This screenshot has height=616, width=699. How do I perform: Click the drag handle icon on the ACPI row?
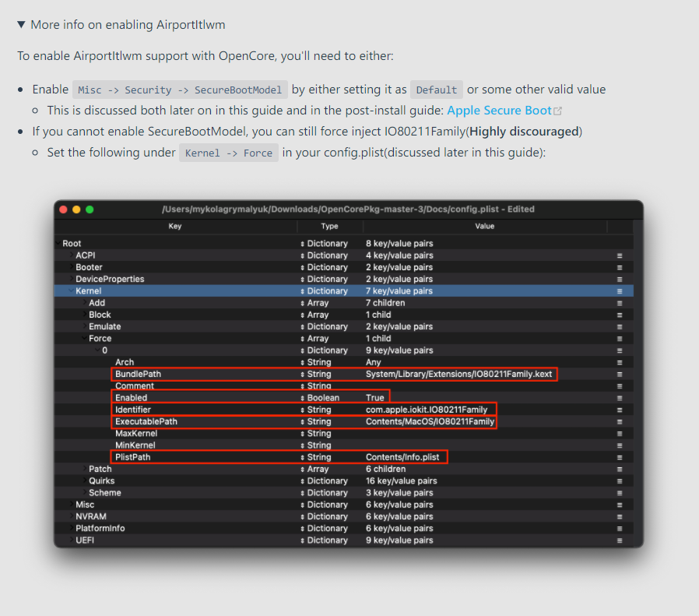coord(620,255)
